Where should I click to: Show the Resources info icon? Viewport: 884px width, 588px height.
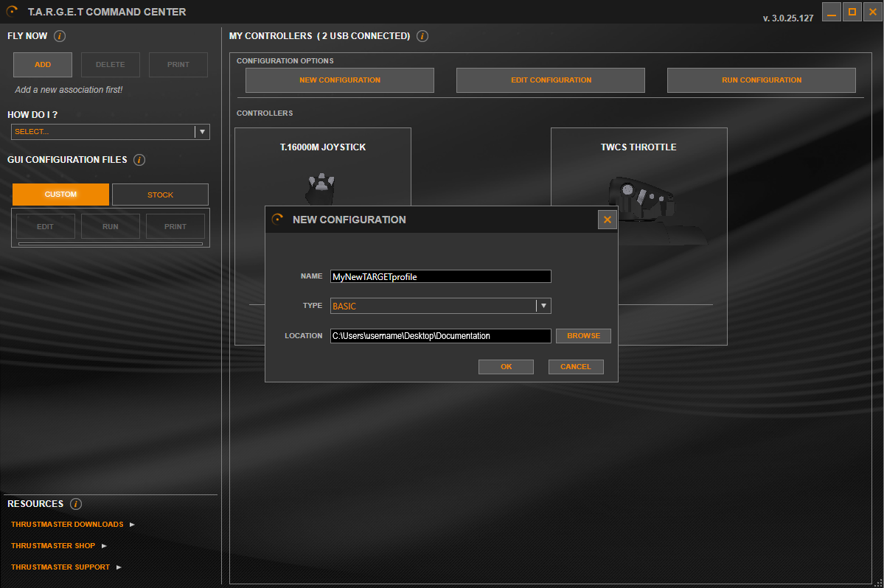coord(75,504)
